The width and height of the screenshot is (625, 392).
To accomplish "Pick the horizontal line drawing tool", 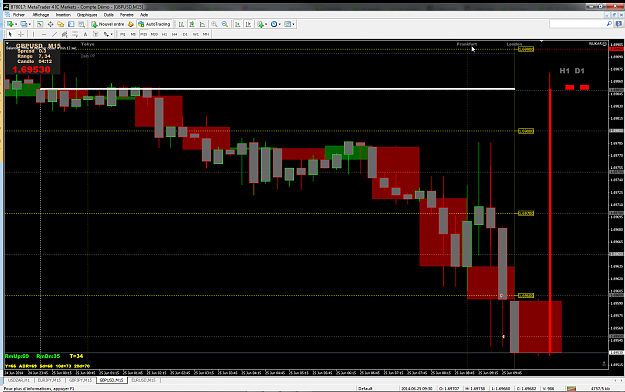I will pos(44,34).
